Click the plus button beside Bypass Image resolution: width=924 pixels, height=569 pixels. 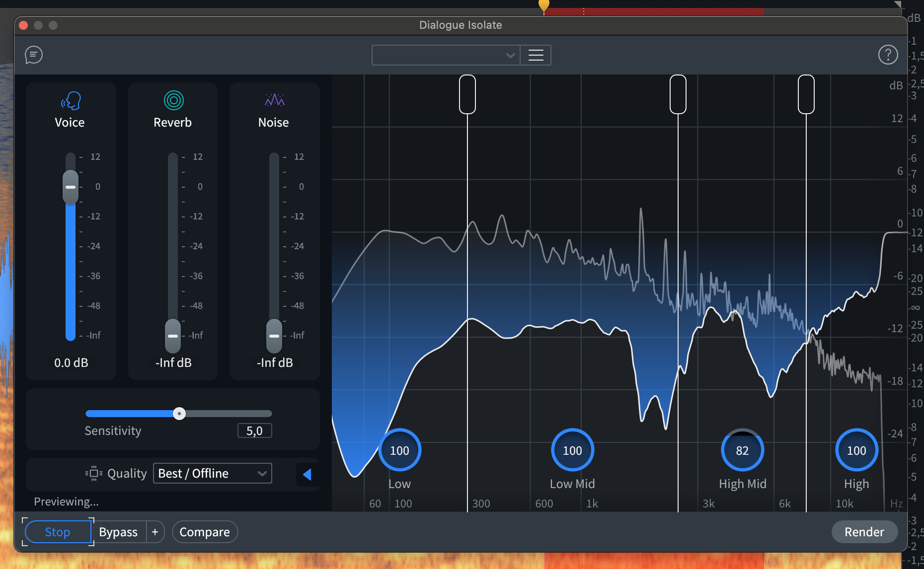pyautogui.click(x=155, y=532)
